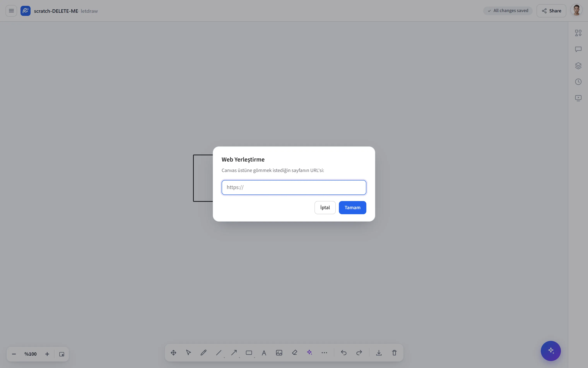
Task: Start presentation mode
Action: coord(578,98)
